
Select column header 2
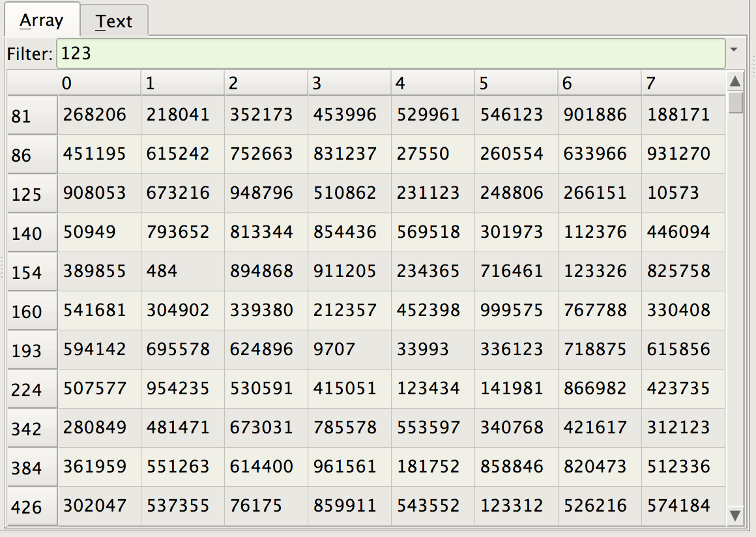[x=266, y=83]
